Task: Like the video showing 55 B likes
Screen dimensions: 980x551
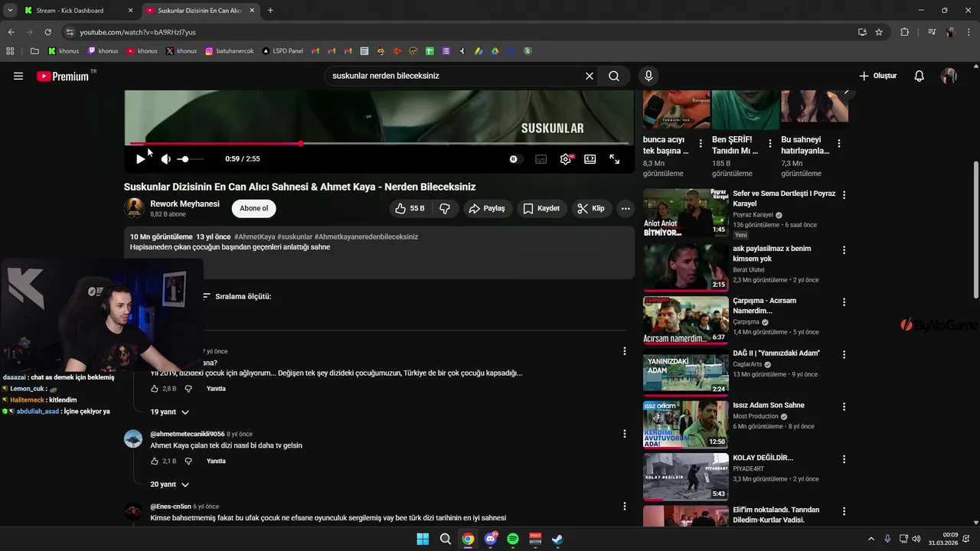Action: tap(409, 208)
